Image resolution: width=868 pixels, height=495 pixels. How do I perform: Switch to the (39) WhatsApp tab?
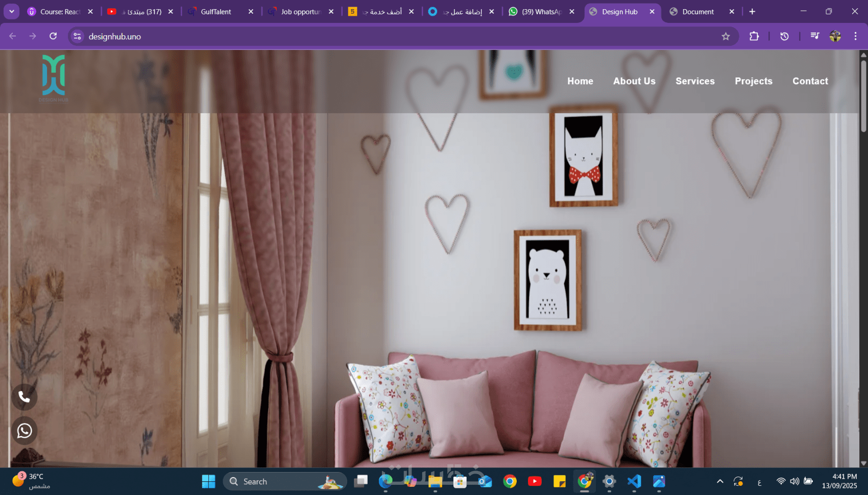point(542,11)
